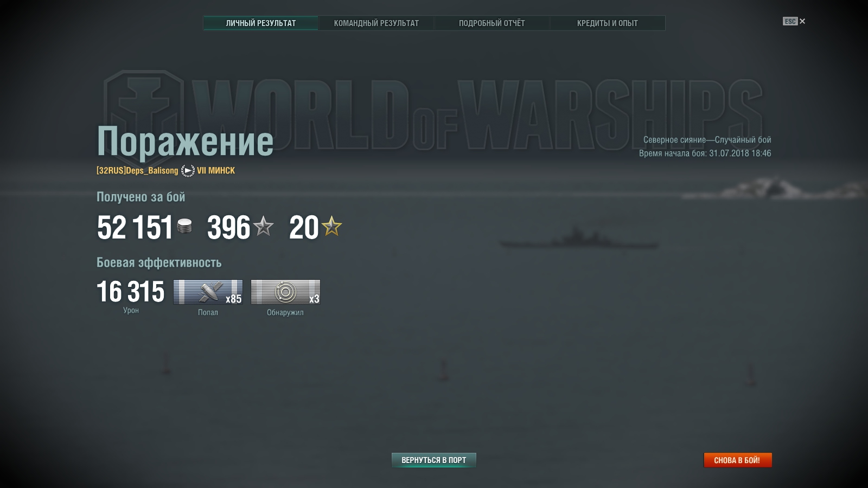
Task: Click the VII Минск ship name
Action: pos(216,170)
